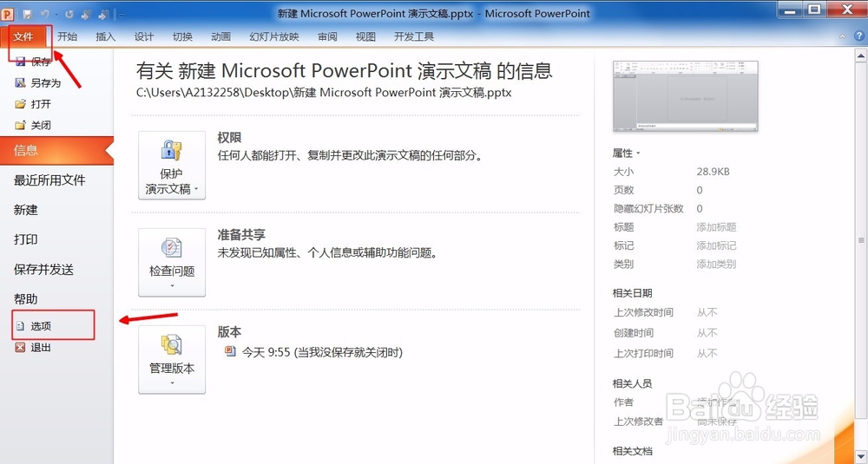Viewport: 868px width, 464px height.
Task: Minimize the ribbon with the caret icon
Action: [843, 36]
